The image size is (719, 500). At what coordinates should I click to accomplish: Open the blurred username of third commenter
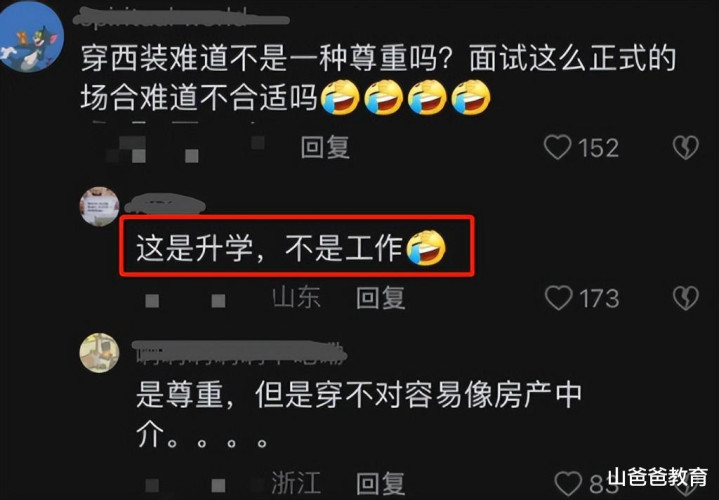click(x=239, y=352)
